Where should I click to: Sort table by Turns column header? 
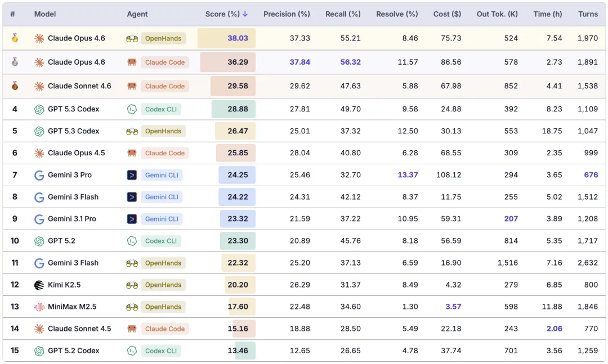pos(588,14)
